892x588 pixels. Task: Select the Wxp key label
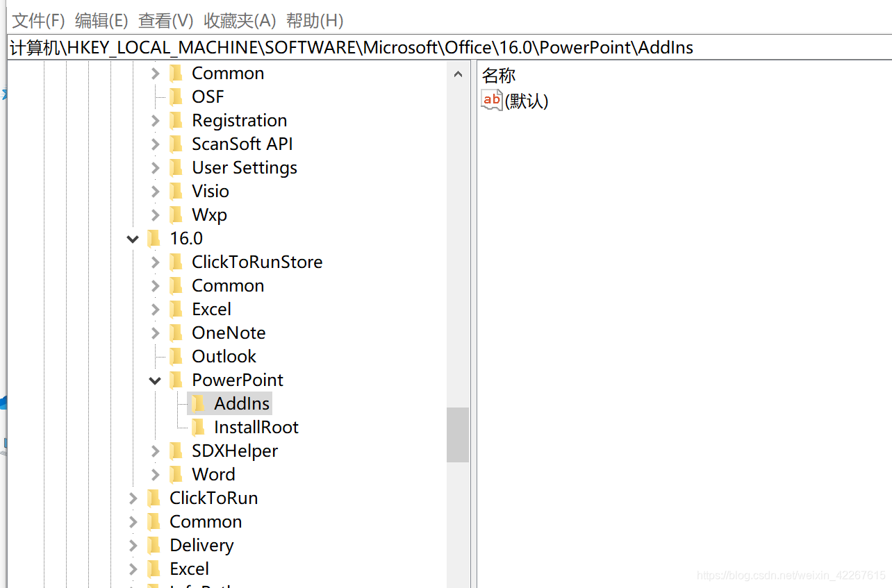(x=210, y=215)
